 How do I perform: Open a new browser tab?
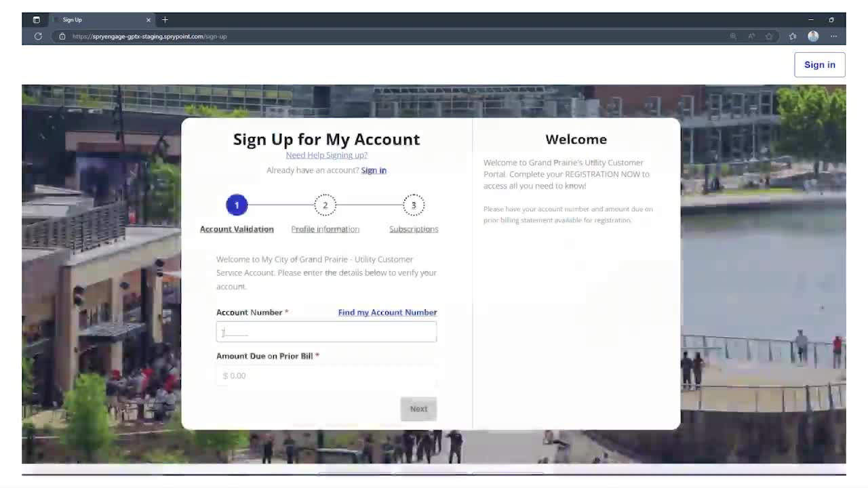(x=165, y=20)
